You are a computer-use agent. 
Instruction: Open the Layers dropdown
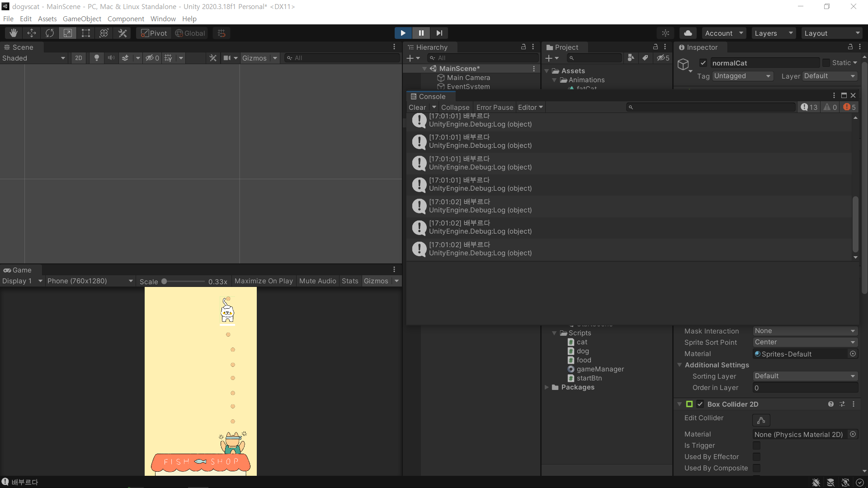click(x=774, y=33)
